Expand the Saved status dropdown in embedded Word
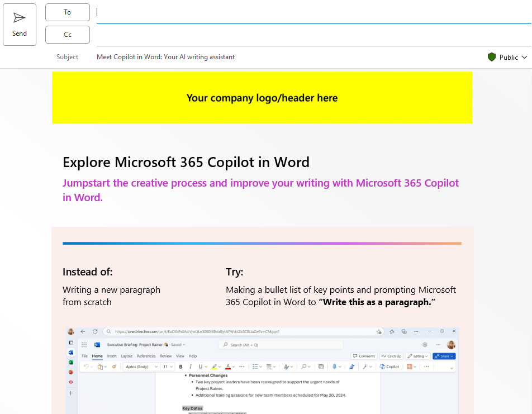532x414 pixels. pyautogui.click(x=178, y=344)
